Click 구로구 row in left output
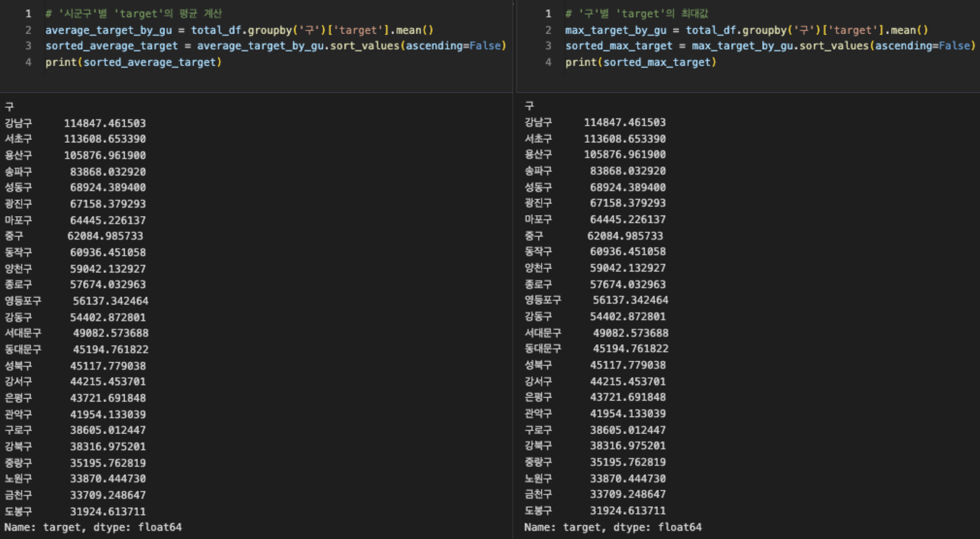 coord(75,430)
